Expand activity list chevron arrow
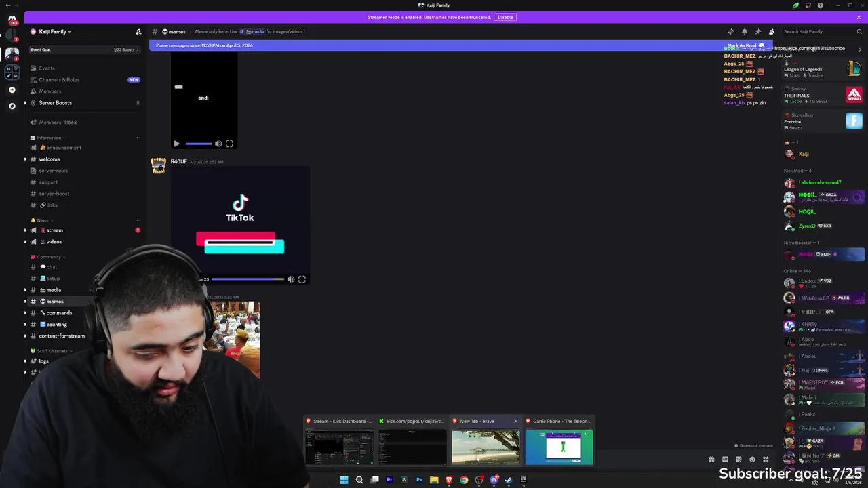The image size is (868, 488). pos(859,49)
